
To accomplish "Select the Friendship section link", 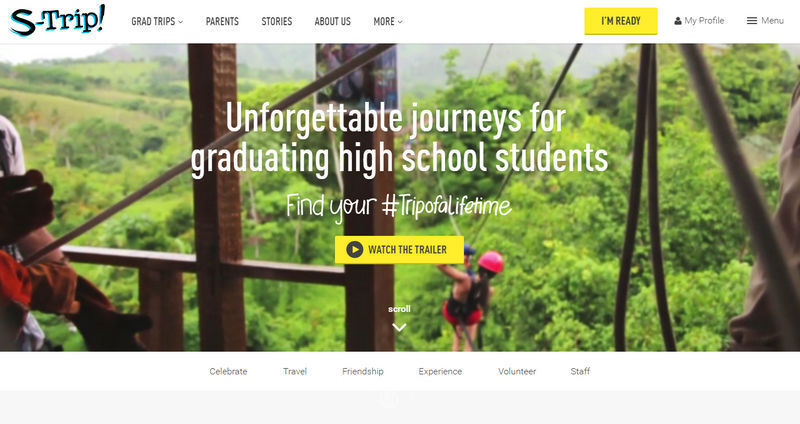I will pyautogui.click(x=363, y=371).
